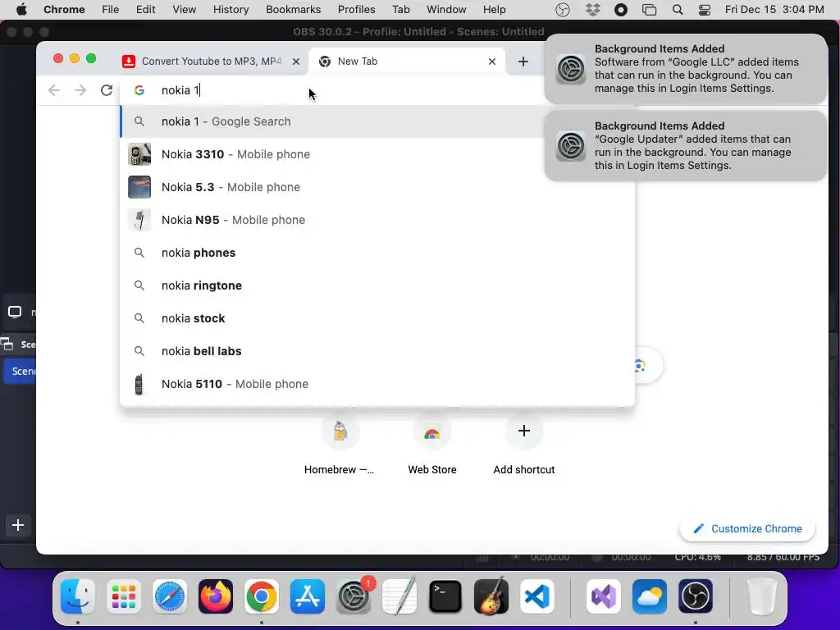This screenshot has width=840, height=630.
Task: Click the Chrome forward arrow
Action: (80, 90)
